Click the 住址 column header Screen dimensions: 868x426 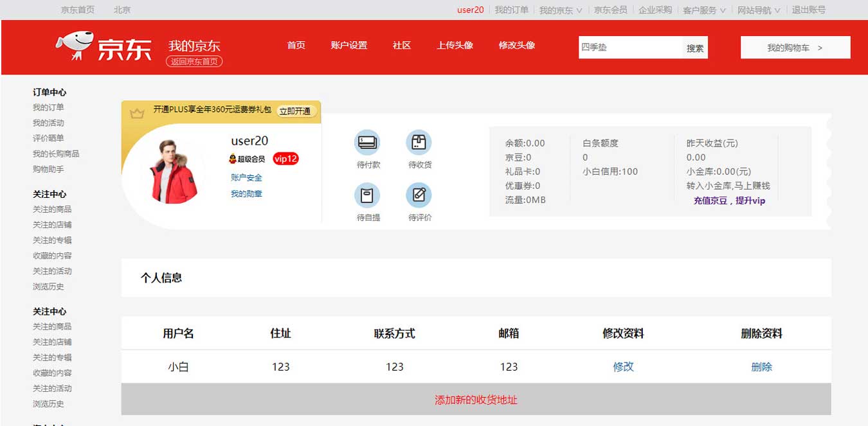pos(280,333)
